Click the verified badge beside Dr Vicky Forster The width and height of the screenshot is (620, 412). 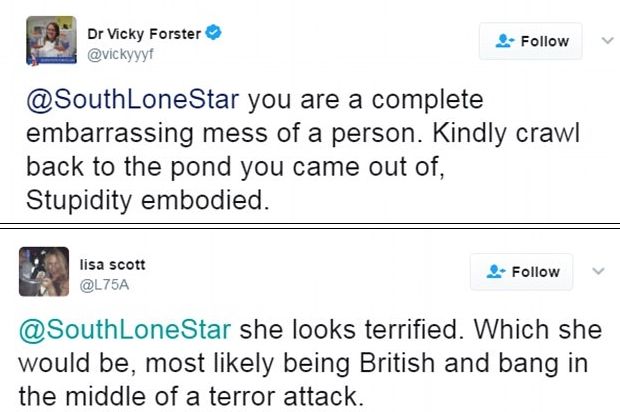click(213, 33)
